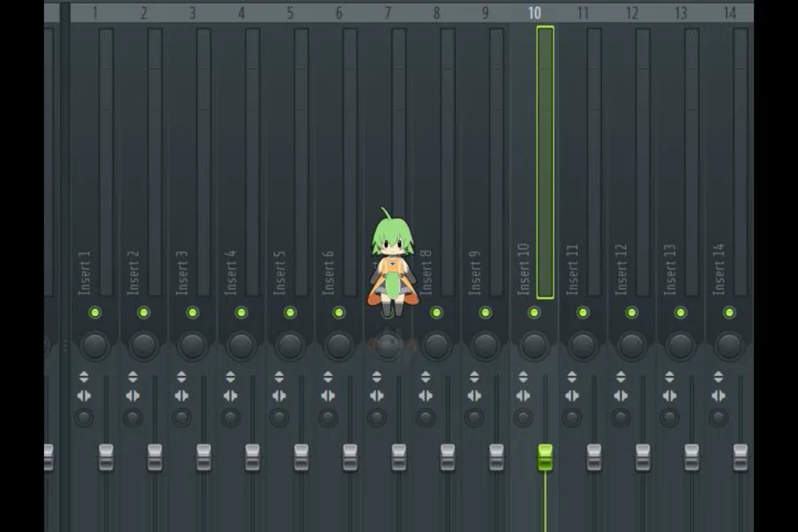Viewport: 798px width, 532px height.
Task: Click the Insert 3 track name label
Action: (182, 273)
